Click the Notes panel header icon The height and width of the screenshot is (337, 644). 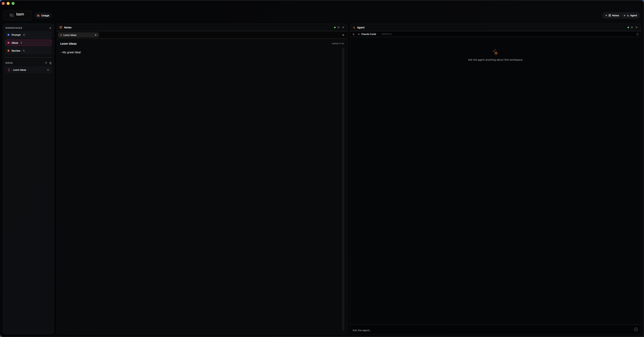(x=61, y=28)
